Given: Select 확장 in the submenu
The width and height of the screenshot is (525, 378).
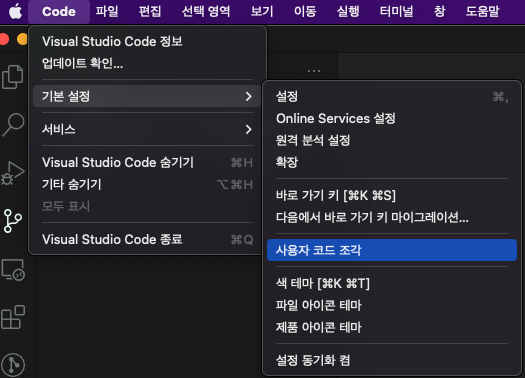Looking at the screenshot, I should coord(392,162).
